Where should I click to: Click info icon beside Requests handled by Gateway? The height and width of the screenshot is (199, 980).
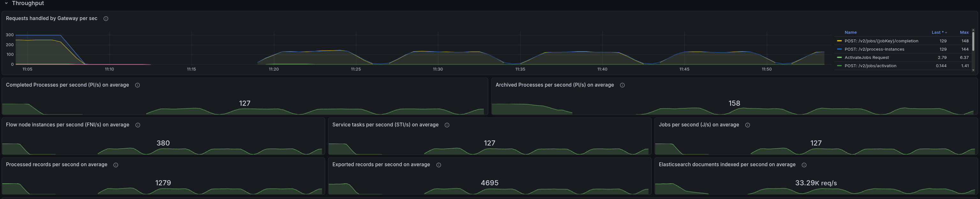tap(106, 18)
